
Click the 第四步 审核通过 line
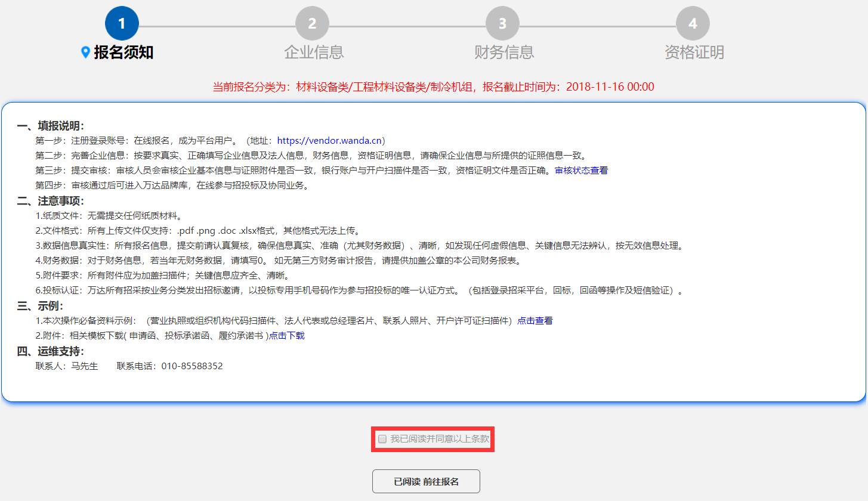point(172,185)
